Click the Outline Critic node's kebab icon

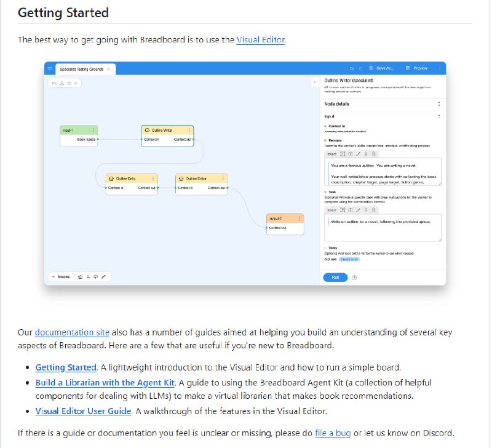(x=153, y=178)
